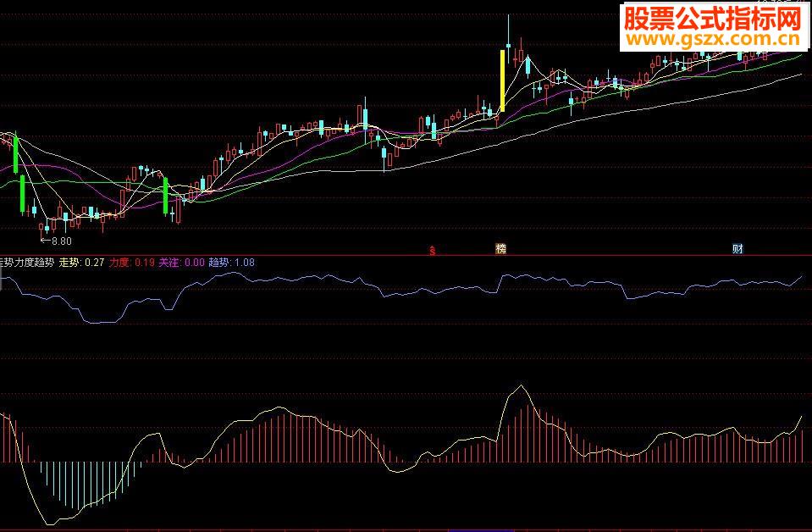
Task: Select the 趋势: 1.08 indicator value
Action: pyautogui.click(x=231, y=262)
